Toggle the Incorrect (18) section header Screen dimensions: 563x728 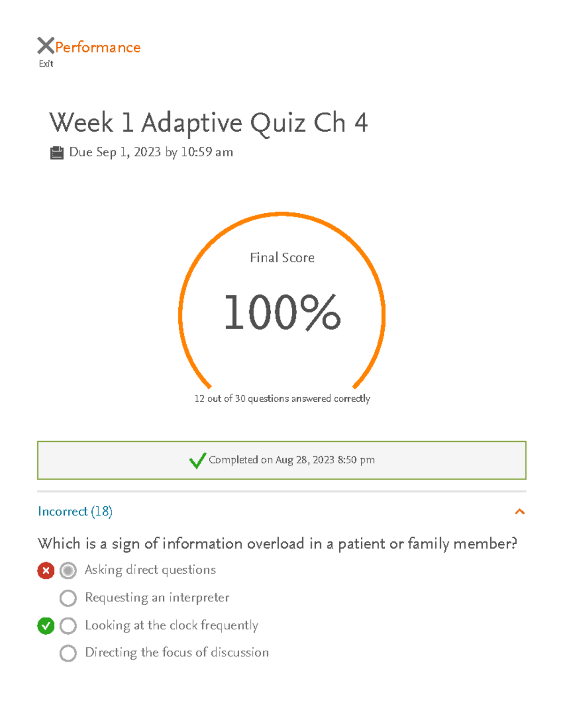tap(75, 511)
